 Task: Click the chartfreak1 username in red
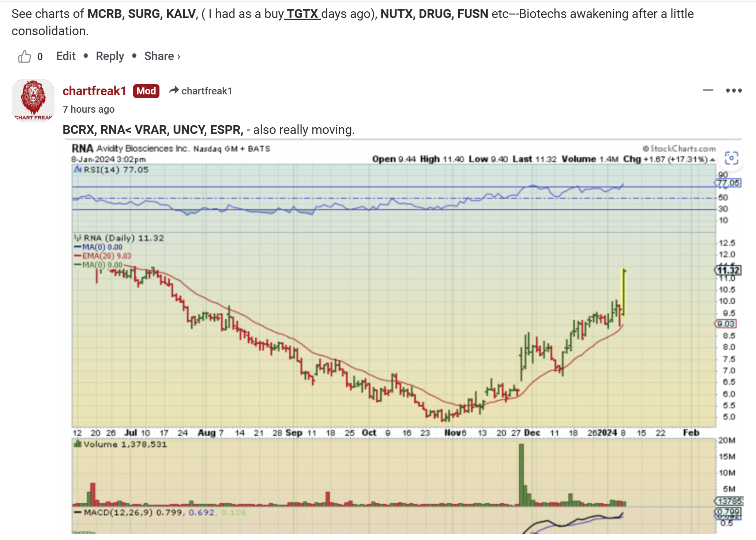click(x=94, y=91)
